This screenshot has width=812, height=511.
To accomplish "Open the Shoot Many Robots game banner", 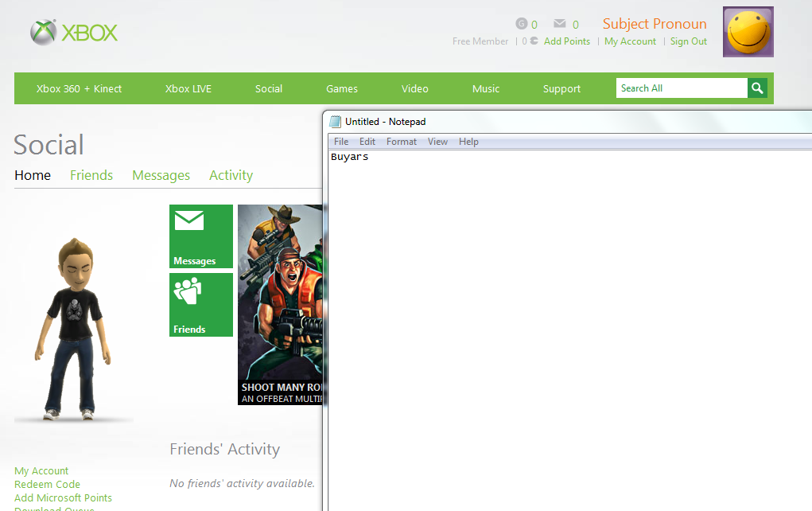I will click(x=280, y=305).
